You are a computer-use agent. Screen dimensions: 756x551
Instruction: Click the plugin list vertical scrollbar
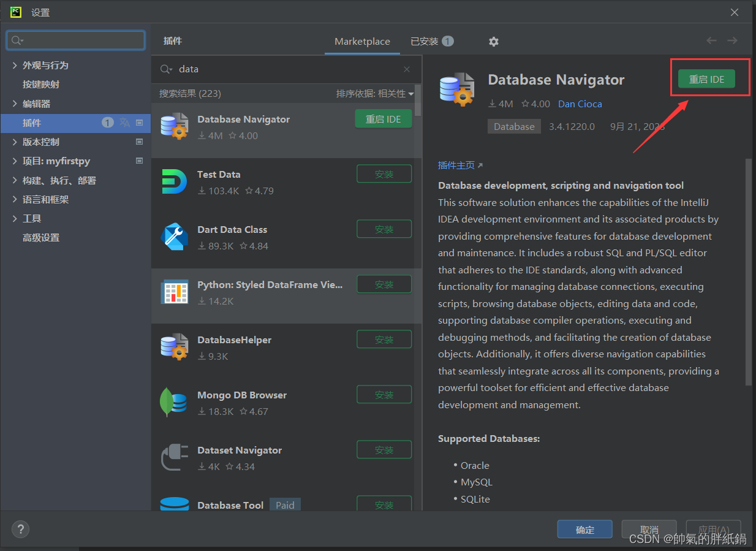click(x=418, y=101)
